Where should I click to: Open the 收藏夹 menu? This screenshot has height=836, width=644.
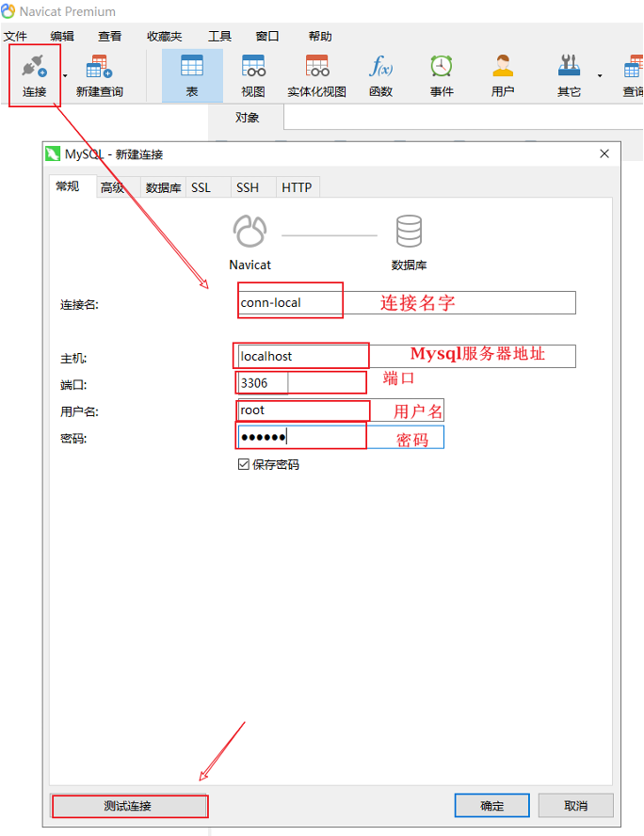coord(164,37)
